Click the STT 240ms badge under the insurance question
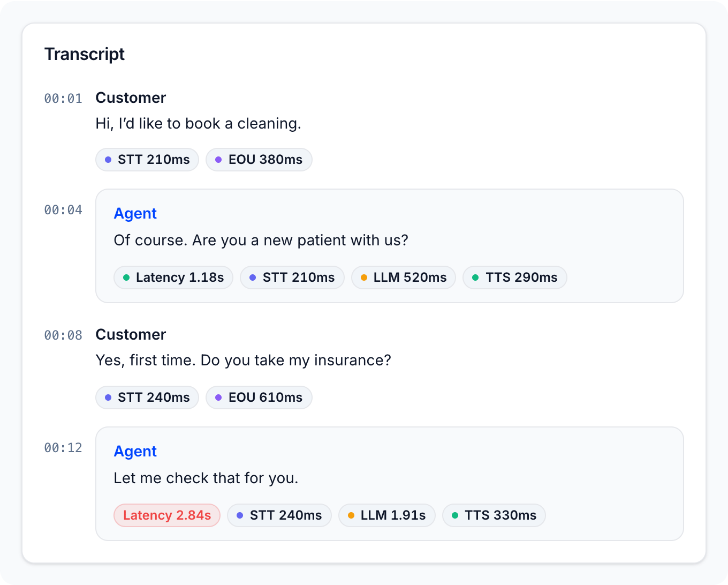 147,397
